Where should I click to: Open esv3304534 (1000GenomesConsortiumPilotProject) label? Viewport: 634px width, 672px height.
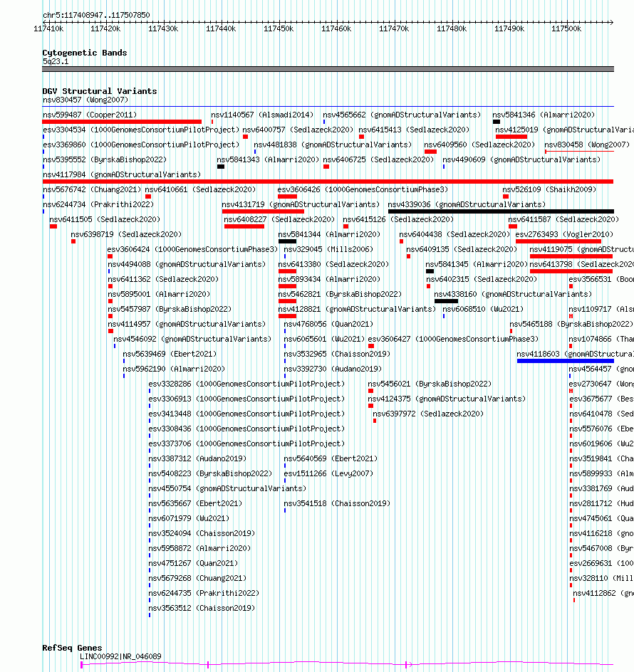tap(141, 130)
